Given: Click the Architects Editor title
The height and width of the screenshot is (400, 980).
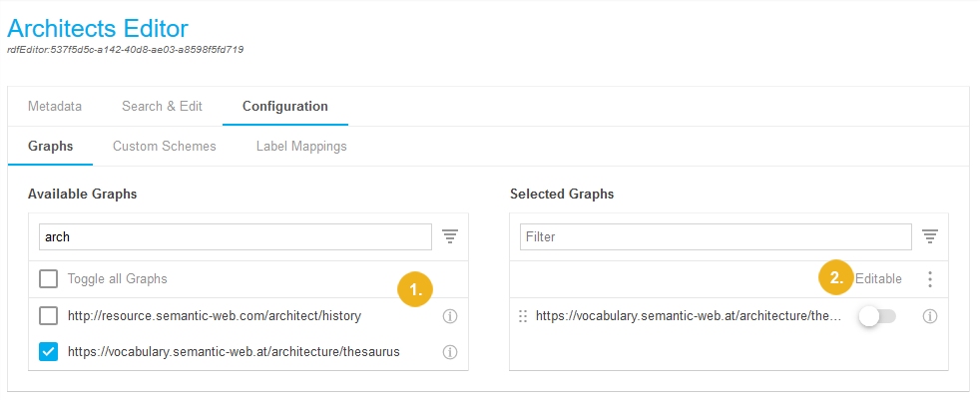Looking at the screenshot, I should (x=98, y=28).
